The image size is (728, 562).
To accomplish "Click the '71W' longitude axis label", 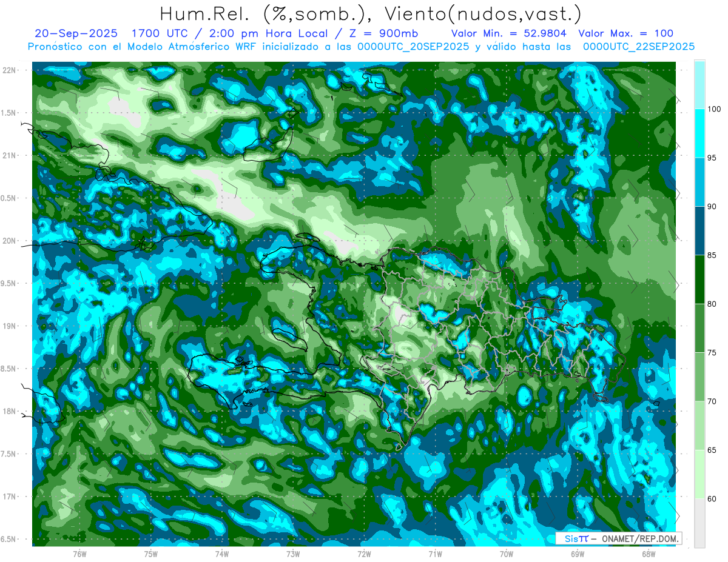I will pyautogui.click(x=435, y=554).
